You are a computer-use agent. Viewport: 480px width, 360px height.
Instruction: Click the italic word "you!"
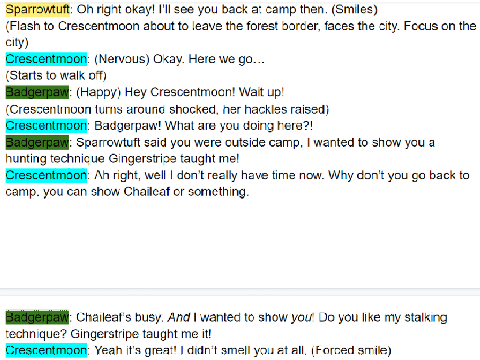[303, 317]
